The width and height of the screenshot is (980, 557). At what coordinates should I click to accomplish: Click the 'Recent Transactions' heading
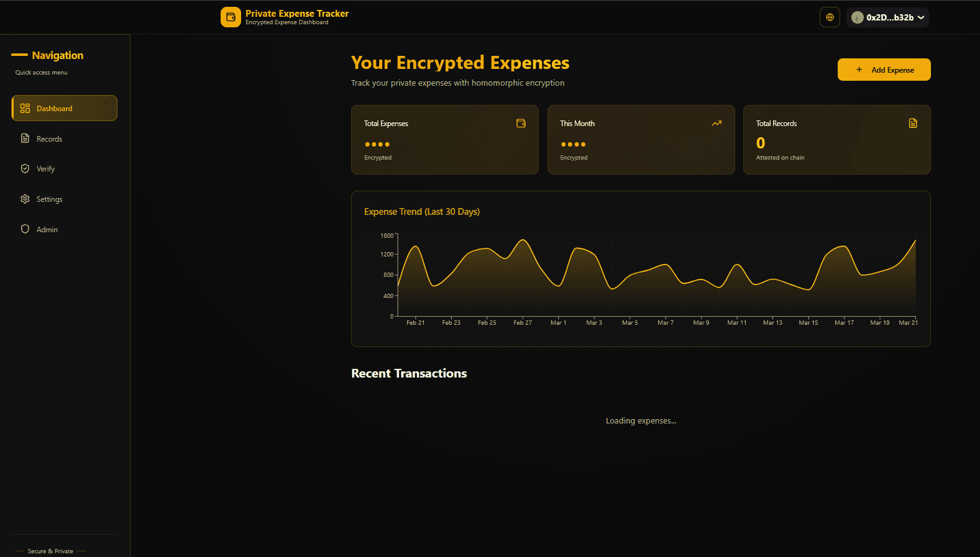409,373
